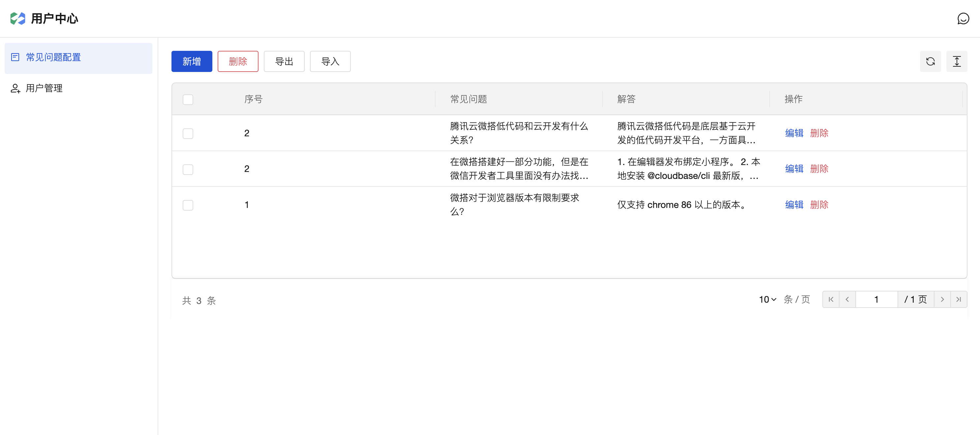Open the chat bubble icon in header
The width and height of the screenshot is (980, 435).
pos(963,18)
